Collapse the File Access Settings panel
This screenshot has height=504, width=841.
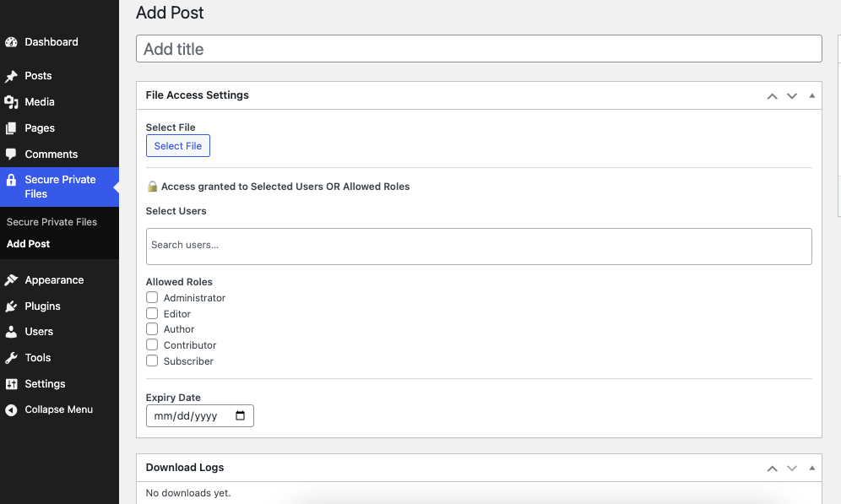(811, 95)
